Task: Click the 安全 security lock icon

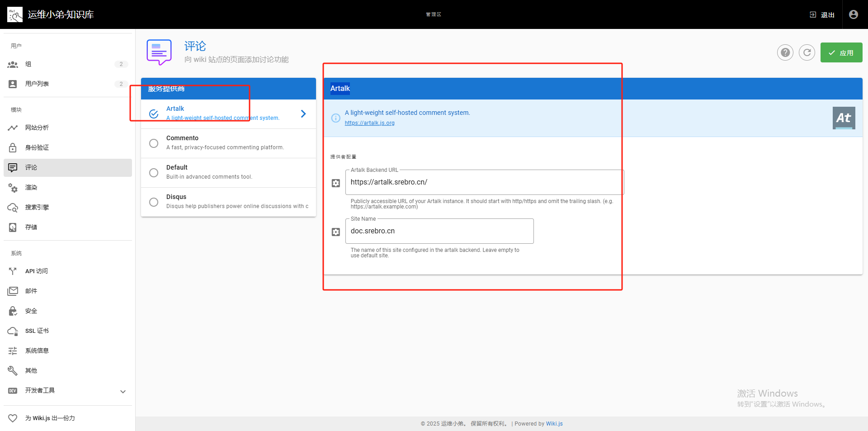Action: click(x=13, y=311)
